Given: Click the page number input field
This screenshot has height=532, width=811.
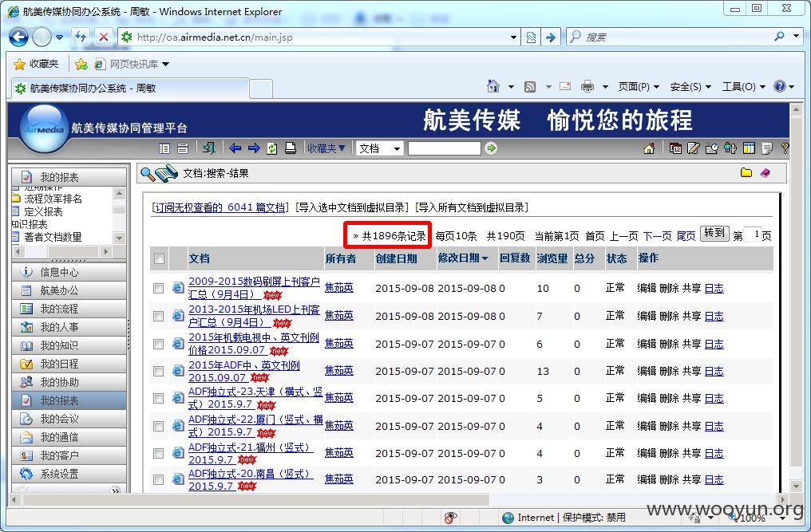Looking at the screenshot, I should (x=753, y=235).
